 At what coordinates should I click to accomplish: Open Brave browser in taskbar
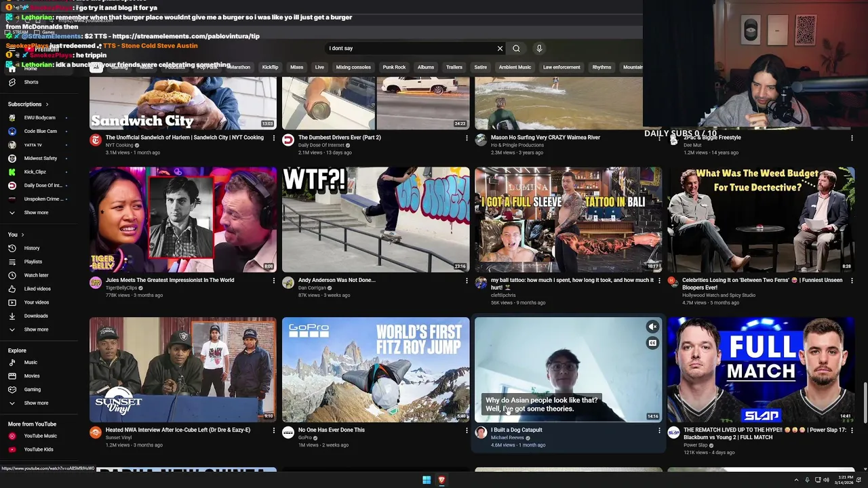441,480
